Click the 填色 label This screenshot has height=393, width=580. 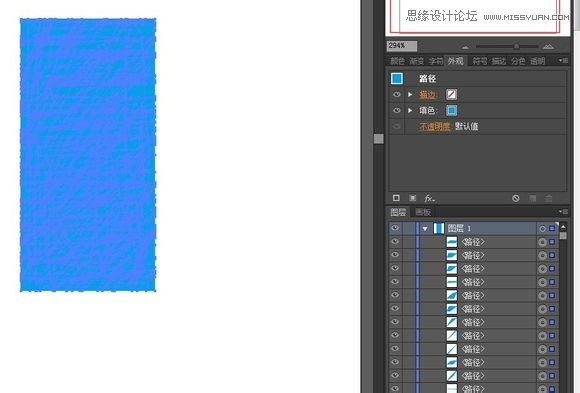(x=428, y=110)
